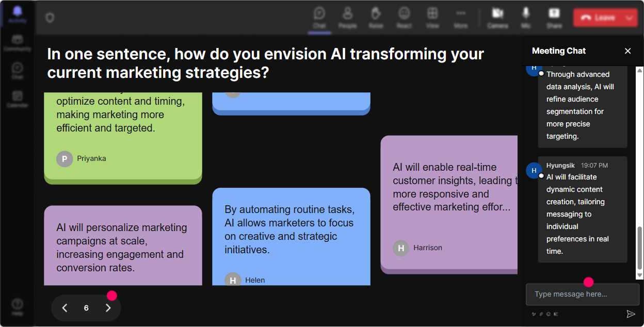Viewport: 644px width, 327px height.
Task: Select the personalize marketing campaigns purple card
Action: [123, 246]
